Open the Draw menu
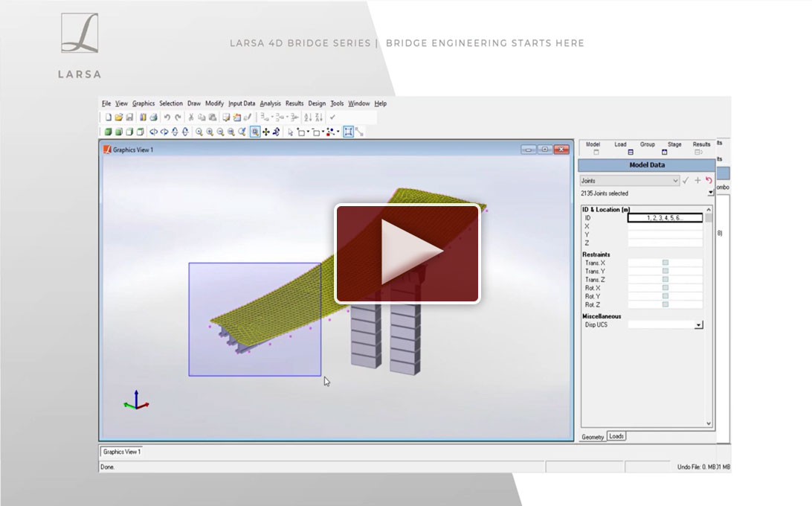 [x=194, y=103]
